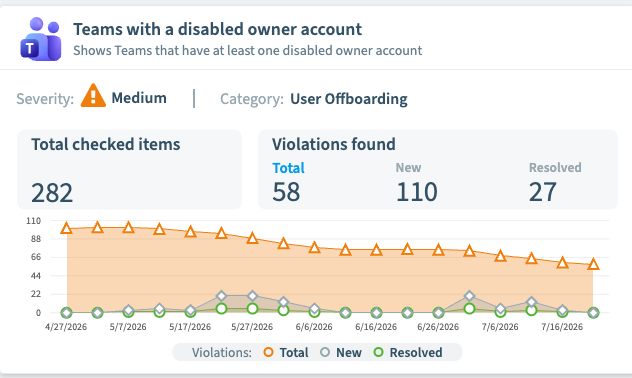The image size is (632, 378).
Task: Click the 4/27/2026 x-axis date label
Action: point(66,327)
